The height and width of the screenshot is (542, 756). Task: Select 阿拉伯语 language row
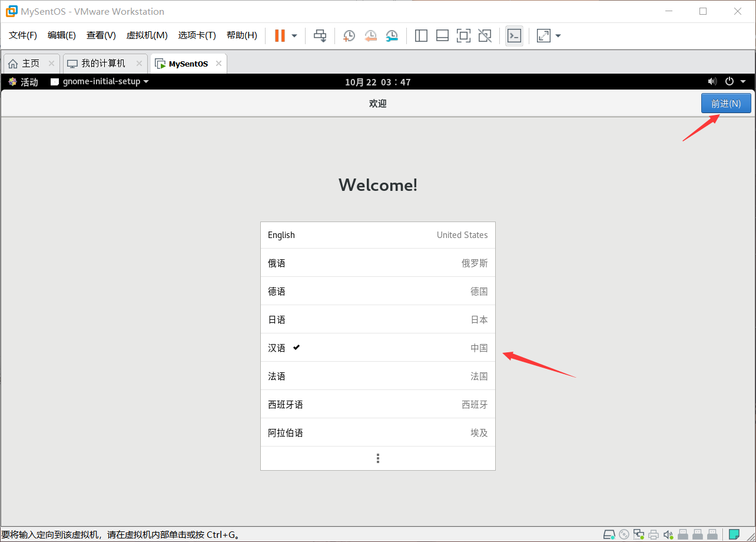[x=378, y=432]
